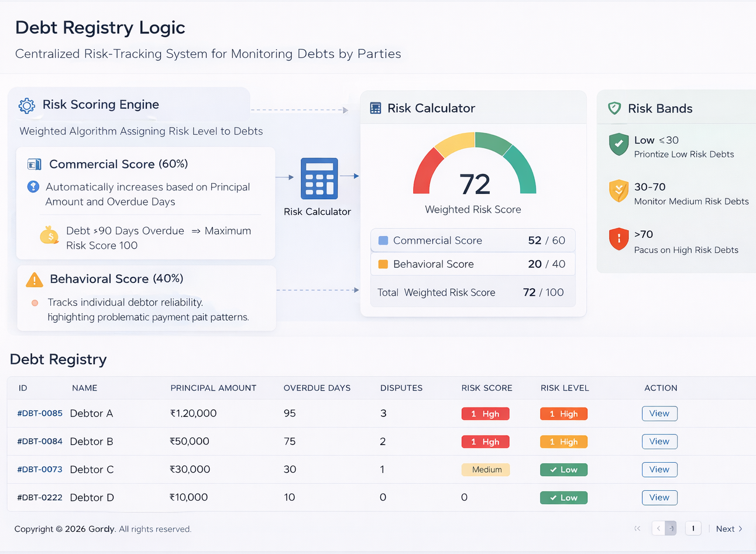Expand the previous-page chevron control
The width and height of the screenshot is (756, 554).
[x=658, y=528]
